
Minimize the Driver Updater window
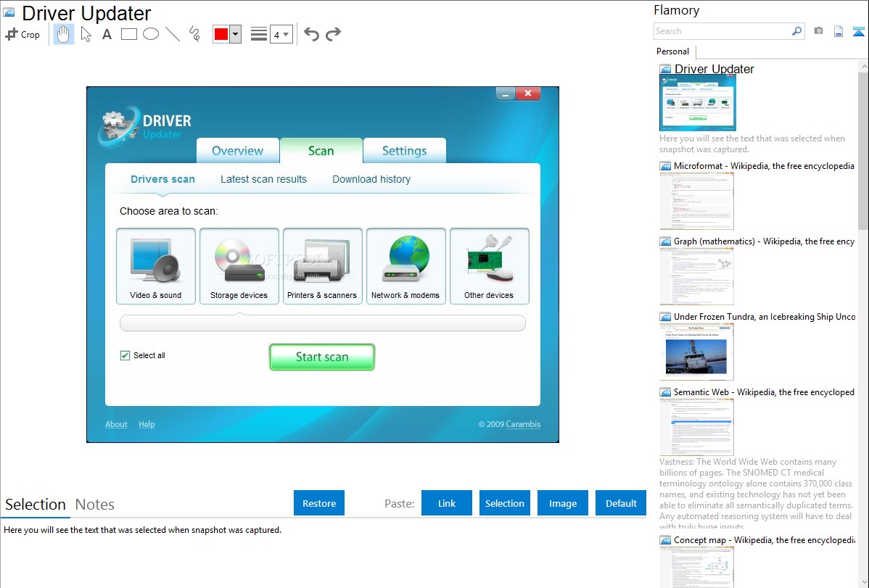click(506, 94)
